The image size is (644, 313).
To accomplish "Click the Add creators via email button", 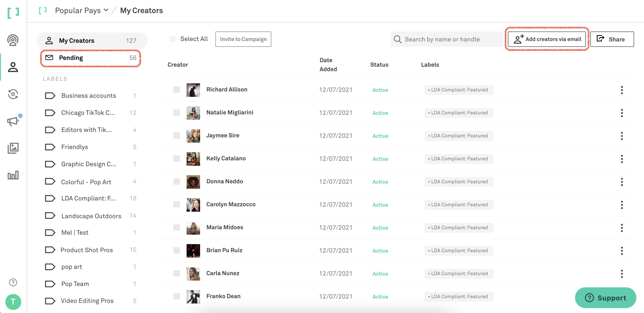I will [547, 39].
